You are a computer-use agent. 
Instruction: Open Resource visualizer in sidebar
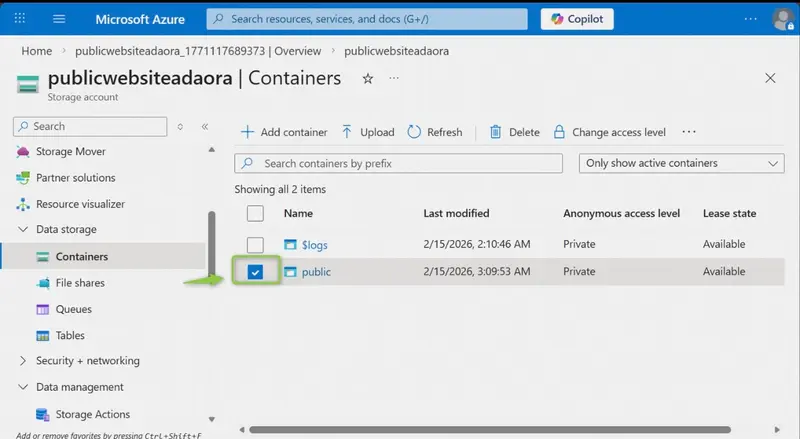[x=80, y=204]
